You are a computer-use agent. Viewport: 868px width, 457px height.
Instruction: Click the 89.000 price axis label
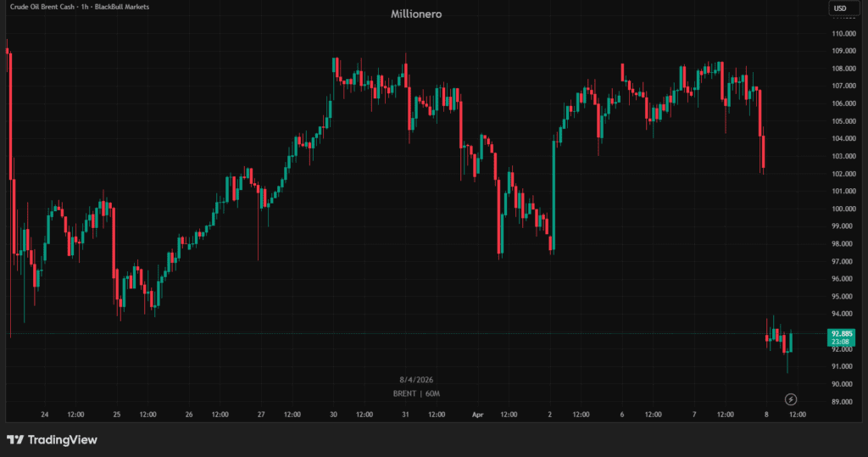click(x=843, y=401)
